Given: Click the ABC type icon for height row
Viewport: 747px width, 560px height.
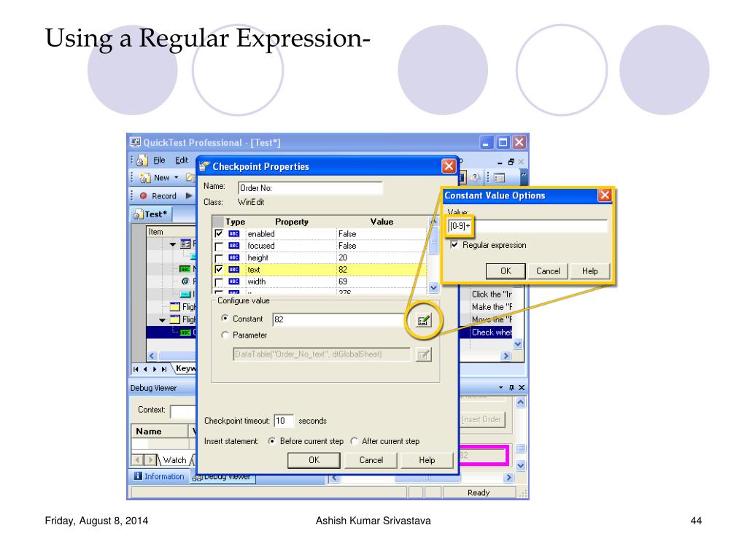Looking at the screenshot, I should (234, 257).
